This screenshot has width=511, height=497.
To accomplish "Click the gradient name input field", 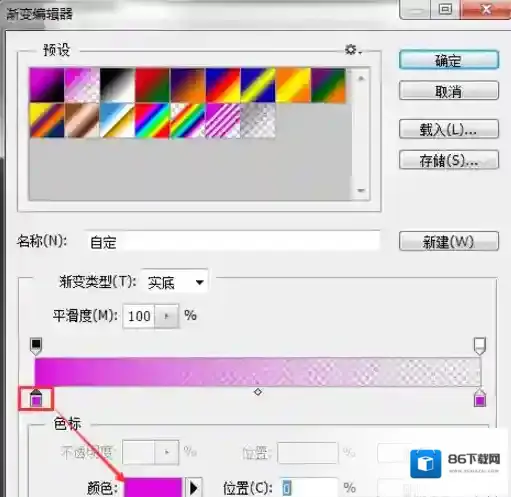I will point(232,241).
